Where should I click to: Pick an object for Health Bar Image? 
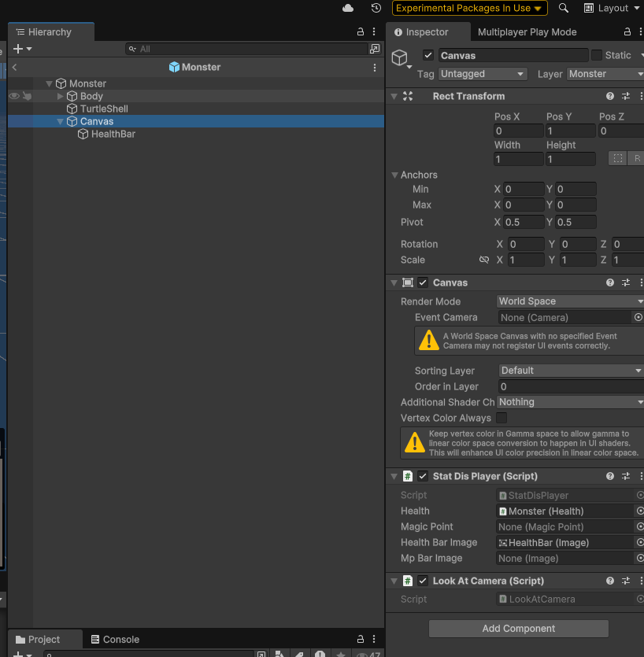pos(640,542)
